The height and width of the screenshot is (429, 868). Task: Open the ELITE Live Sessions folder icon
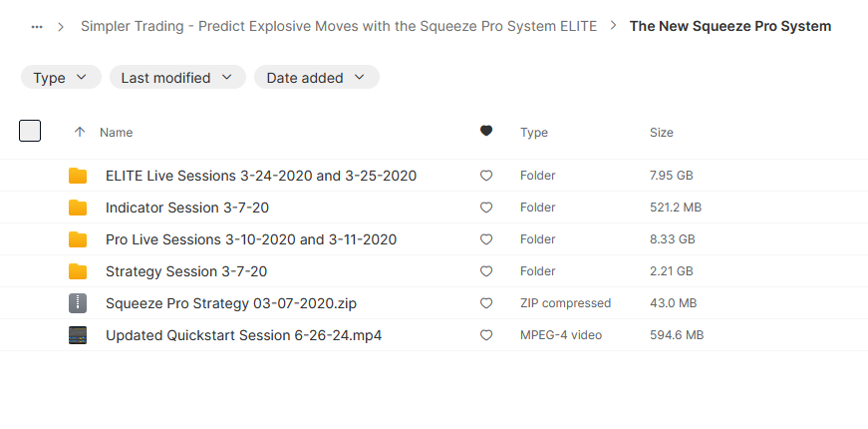(x=78, y=176)
